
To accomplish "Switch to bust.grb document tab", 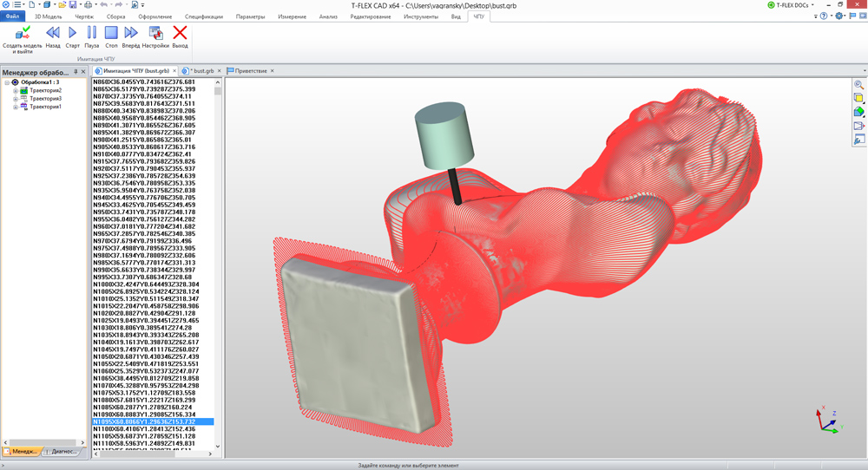I will point(203,70).
